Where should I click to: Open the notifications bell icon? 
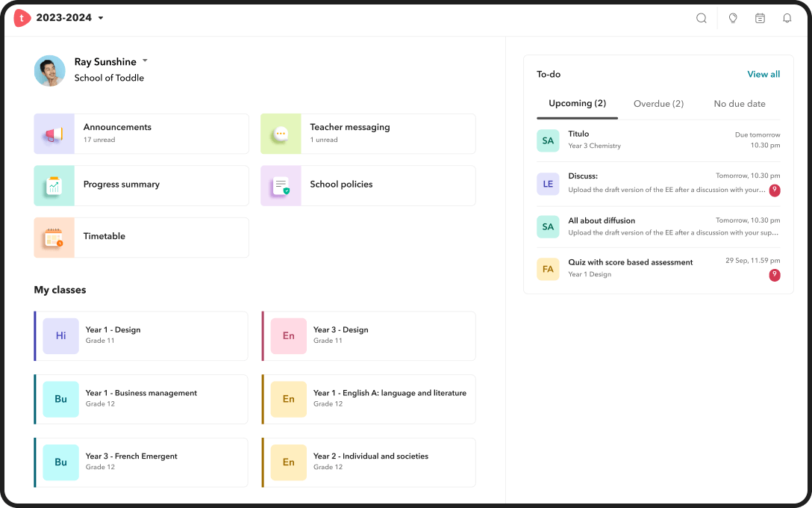tap(787, 18)
